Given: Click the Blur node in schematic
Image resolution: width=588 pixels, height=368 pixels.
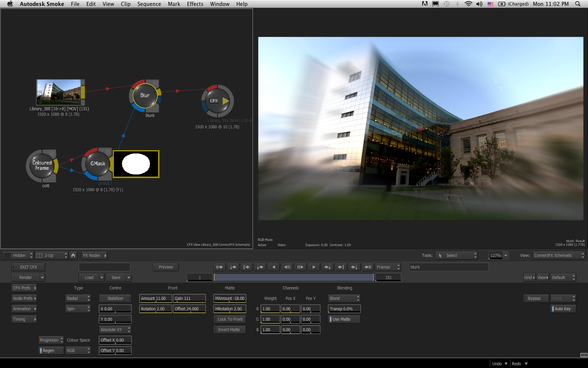Looking at the screenshot, I should click(x=145, y=95).
